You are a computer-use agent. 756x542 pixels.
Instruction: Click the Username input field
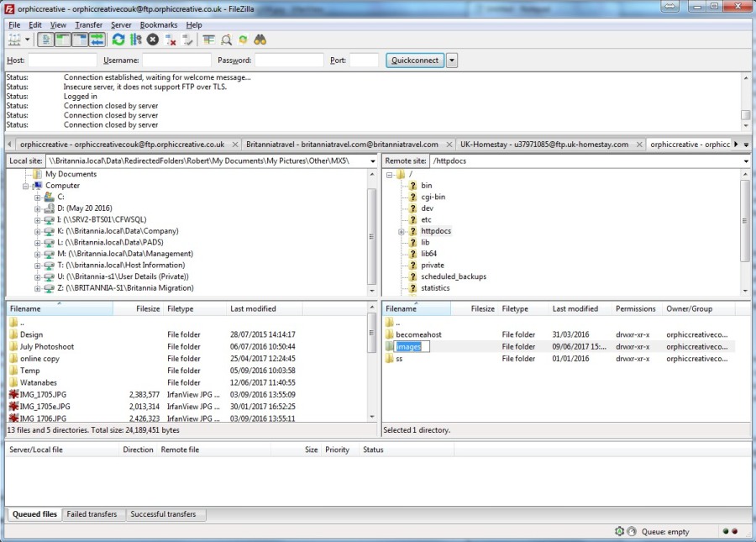[177, 61]
